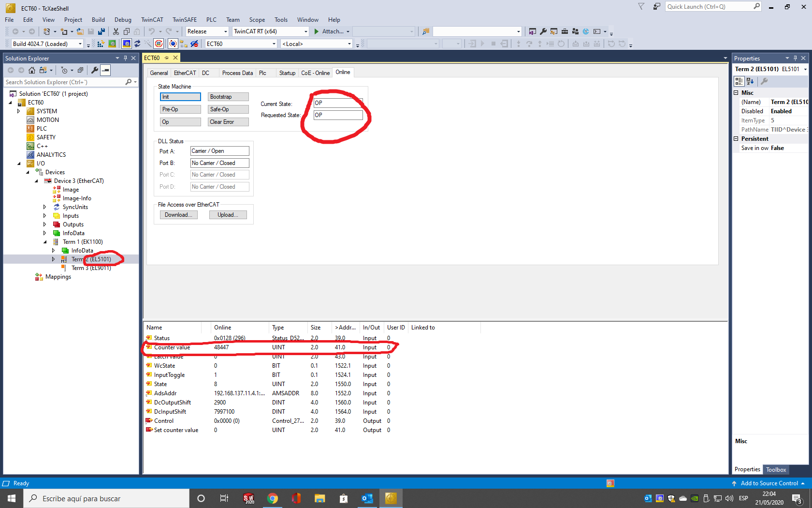Click the Reload Devices icon
The height and width of the screenshot is (508, 812).
pos(137,44)
